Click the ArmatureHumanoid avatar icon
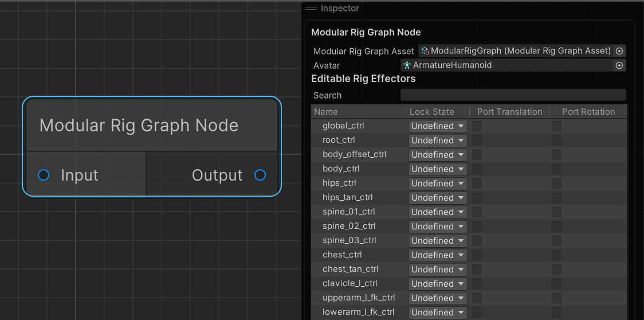This screenshot has width=644, height=320. 407,65
